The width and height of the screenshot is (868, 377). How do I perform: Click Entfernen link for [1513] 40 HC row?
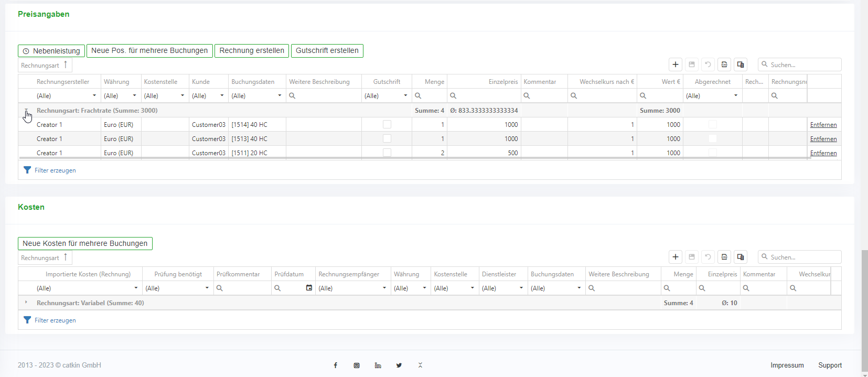[823, 139]
